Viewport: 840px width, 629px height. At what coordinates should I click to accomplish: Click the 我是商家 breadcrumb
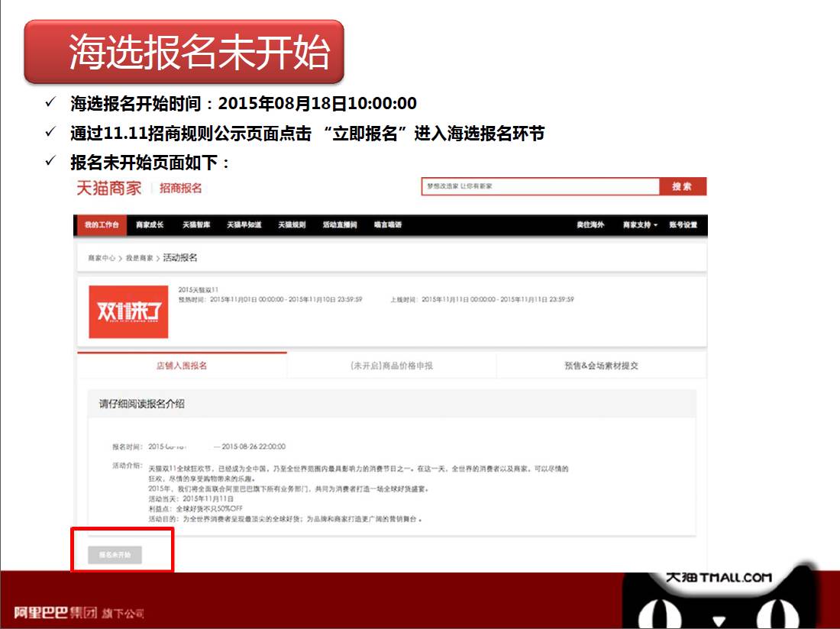139,258
